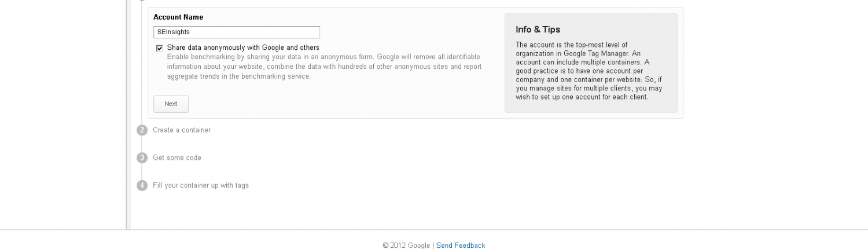The width and height of the screenshot is (868, 249).
Task: Select "Fill your container up with tags" step
Action: coord(201,185)
